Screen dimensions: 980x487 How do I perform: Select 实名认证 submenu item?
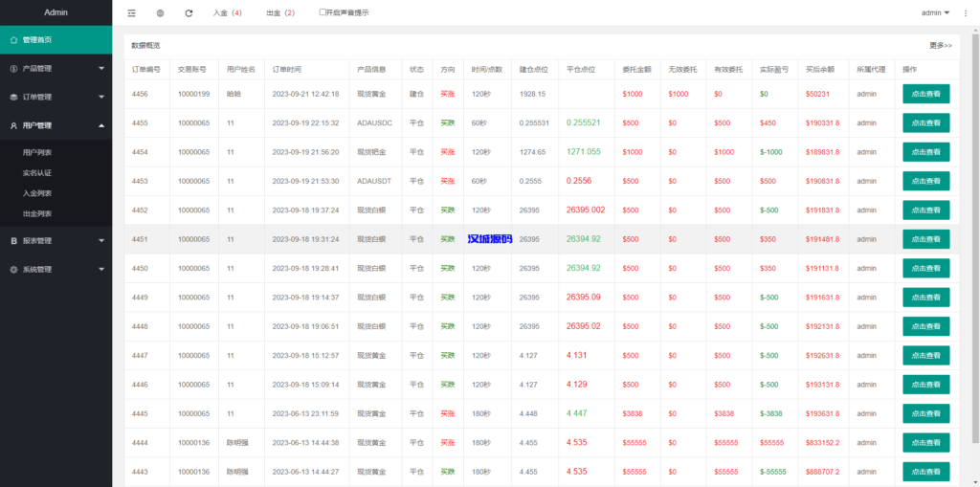point(37,173)
